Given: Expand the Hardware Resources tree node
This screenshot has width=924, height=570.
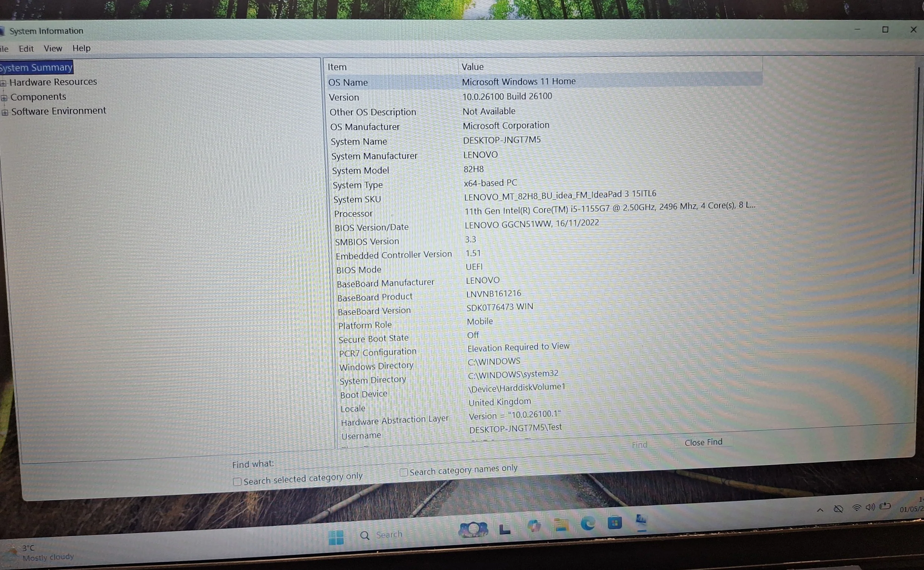Looking at the screenshot, I should click(x=3, y=83).
